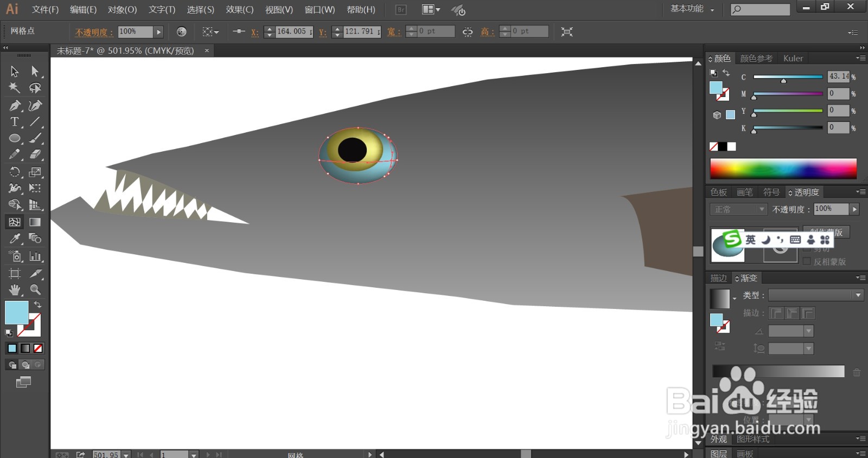Open the 文件(F) menu
The width and height of the screenshot is (868, 458).
[x=45, y=10]
